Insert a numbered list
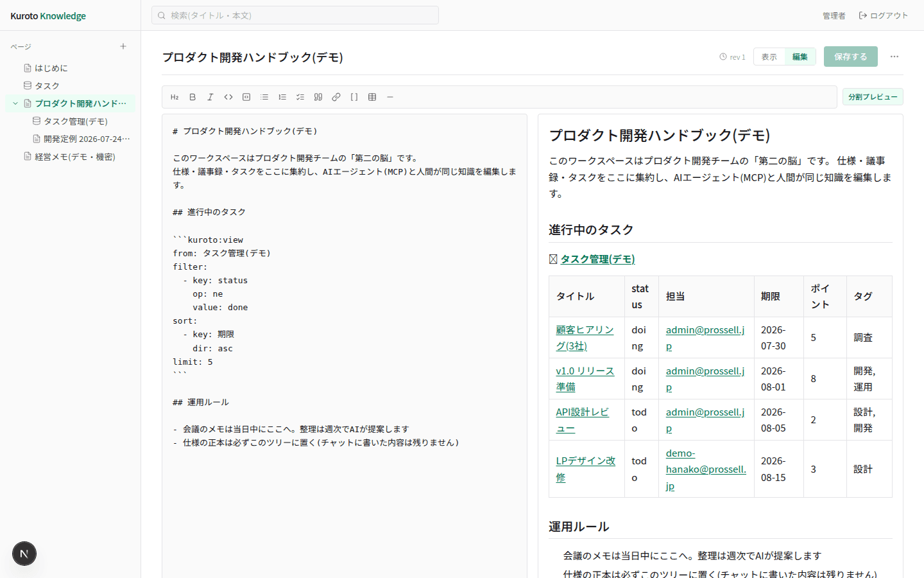This screenshot has height=578, width=924. tap(282, 97)
